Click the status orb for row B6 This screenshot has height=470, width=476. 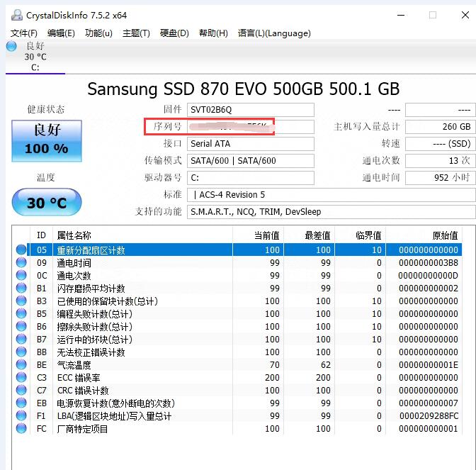21,326
